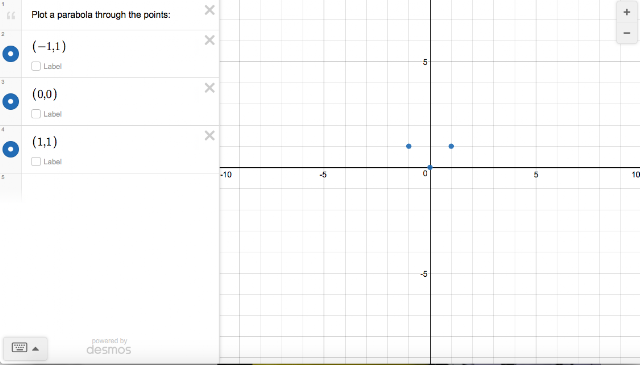Remove the (-1,1) expression
640x365 pixels.
(209, 40)
